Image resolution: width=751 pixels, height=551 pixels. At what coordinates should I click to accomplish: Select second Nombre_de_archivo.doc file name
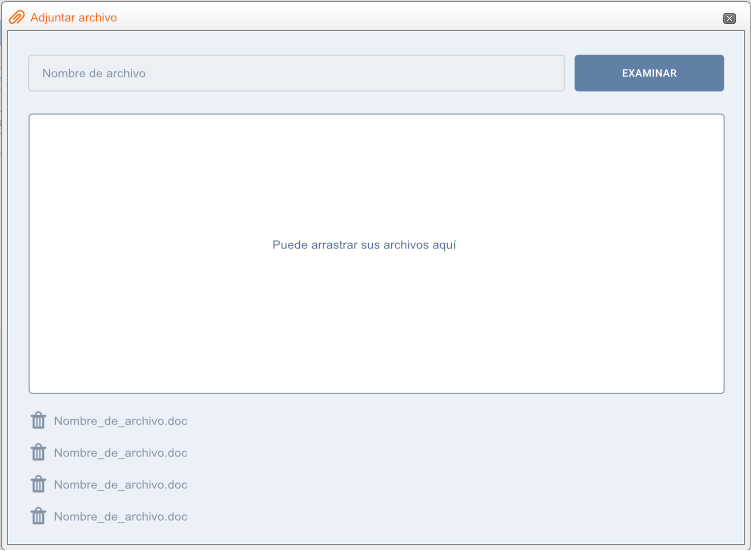coord(121,453)
